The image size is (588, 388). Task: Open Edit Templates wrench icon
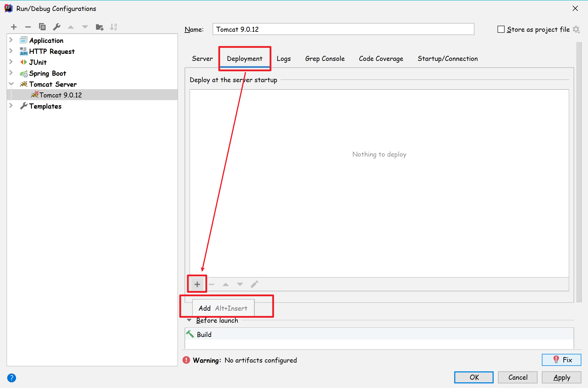tap(57, 27)
